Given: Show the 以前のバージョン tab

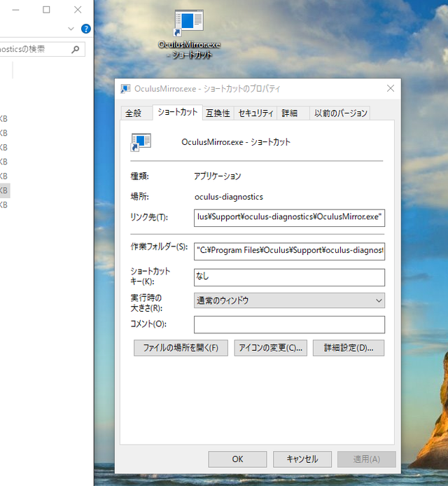Looking at the screenshot, I should (x=340, y=113).
